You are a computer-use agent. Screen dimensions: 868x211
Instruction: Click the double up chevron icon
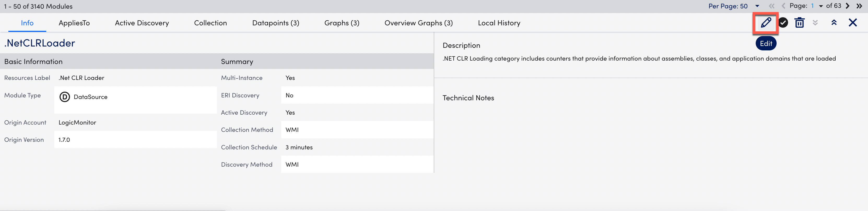click(x=834, y=22)
